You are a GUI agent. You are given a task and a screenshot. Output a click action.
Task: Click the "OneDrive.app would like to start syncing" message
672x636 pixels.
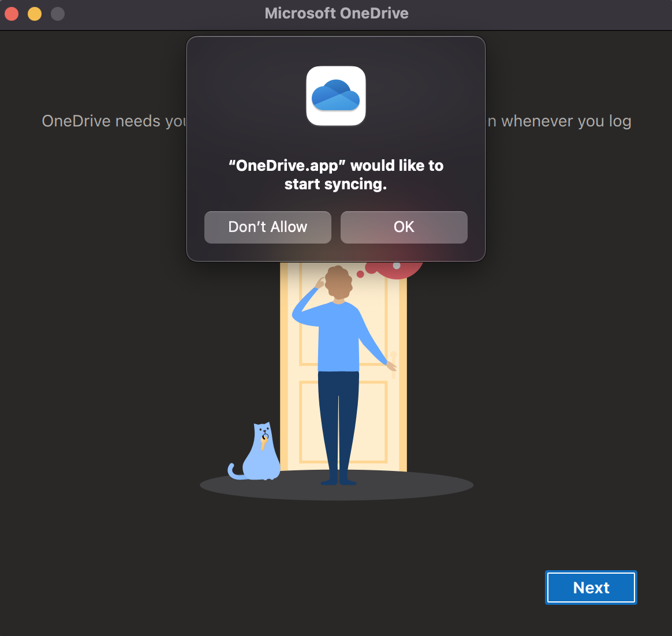click(336, 175)
